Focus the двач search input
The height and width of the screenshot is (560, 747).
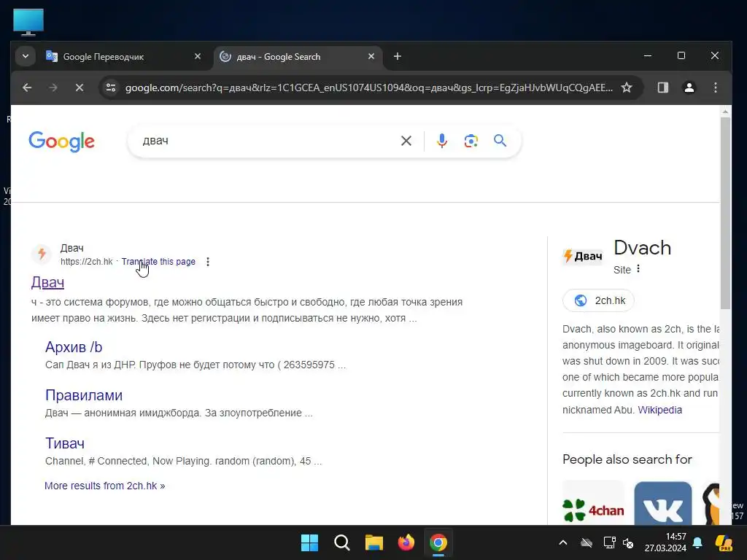click(267, 141)
